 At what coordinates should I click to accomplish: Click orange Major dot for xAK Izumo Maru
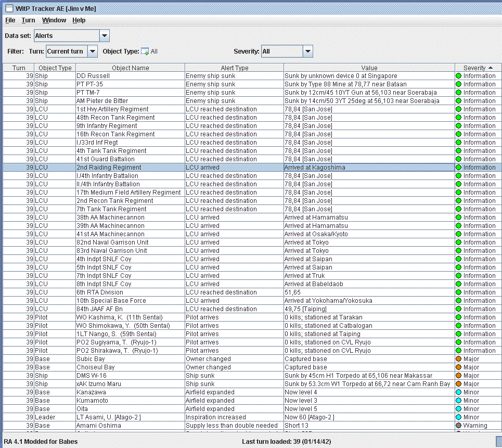(459, 384)
